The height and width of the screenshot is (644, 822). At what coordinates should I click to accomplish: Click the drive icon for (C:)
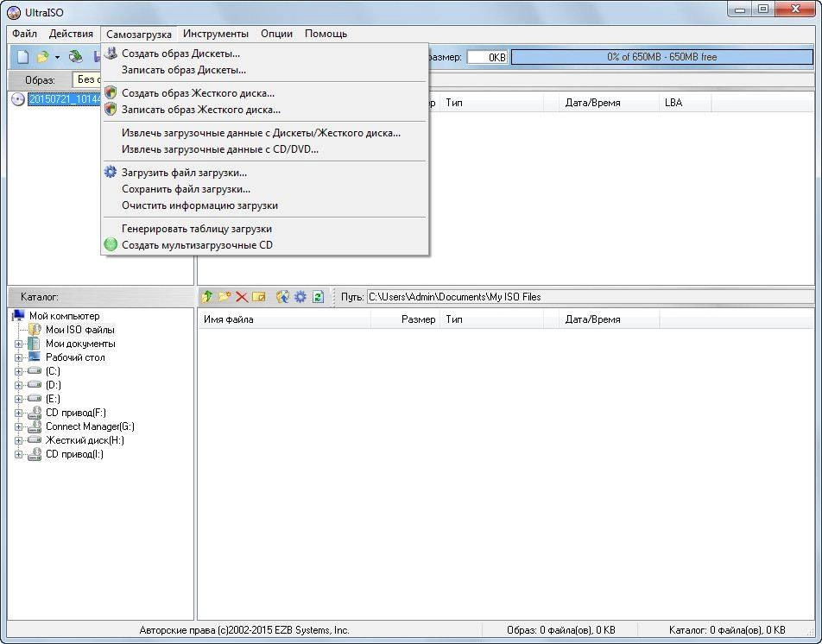pos(34,371)
